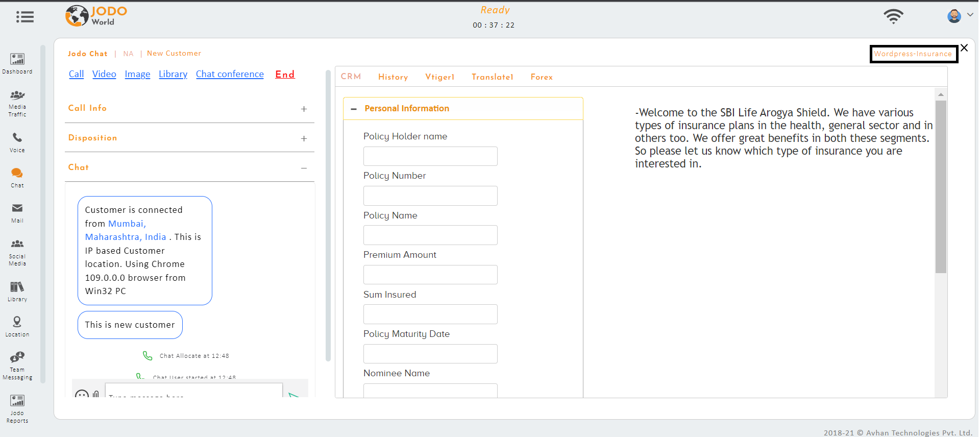Image resolution: width=980 pixels, height=437 pixels.
Task: Expand the Call Info section
Action: 304,109
